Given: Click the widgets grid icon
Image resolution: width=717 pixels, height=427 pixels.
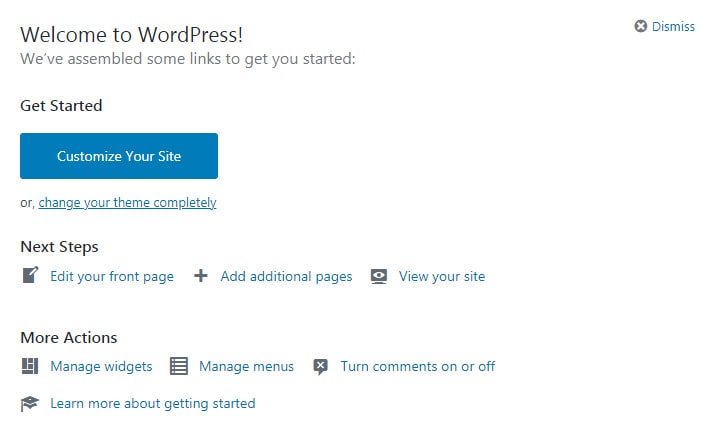Looking at the screenshot, I should [30, 366].
